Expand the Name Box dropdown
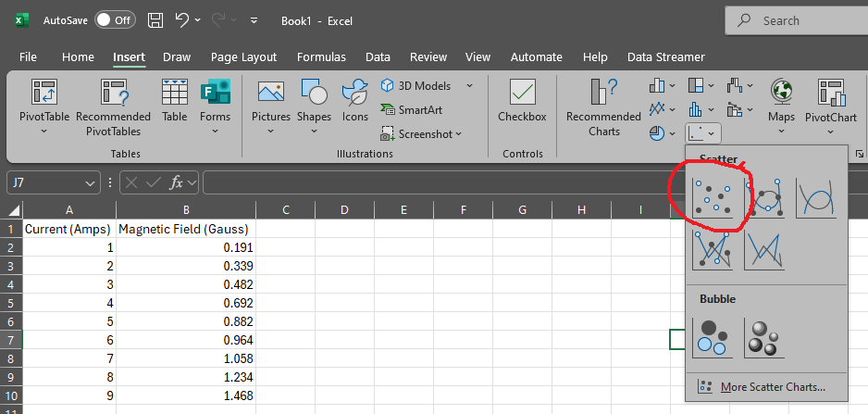Image resolution: width=868 pixels, height=414 pixels. pos(90,183)
